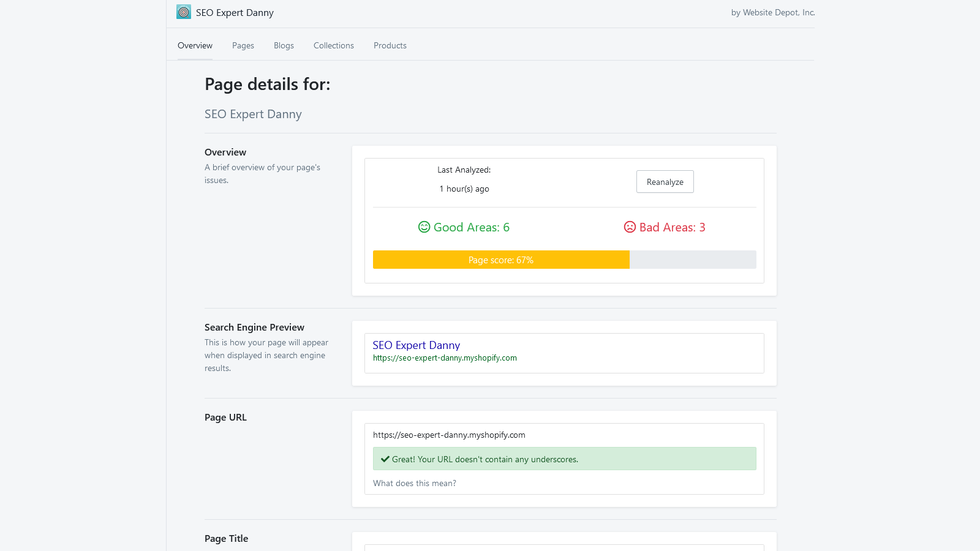
Task: Click the 'Last Analyzed:' label
Action: pyautogui.click(x=464, y=170)
